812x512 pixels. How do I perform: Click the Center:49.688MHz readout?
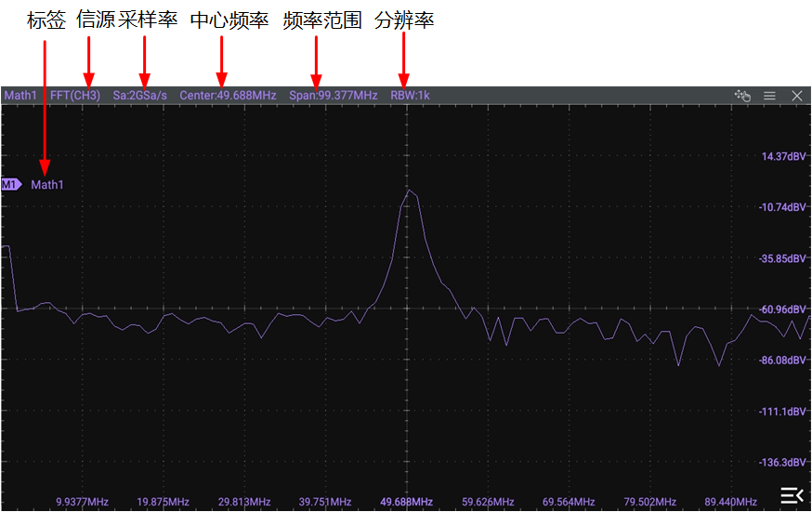point(228,96)
